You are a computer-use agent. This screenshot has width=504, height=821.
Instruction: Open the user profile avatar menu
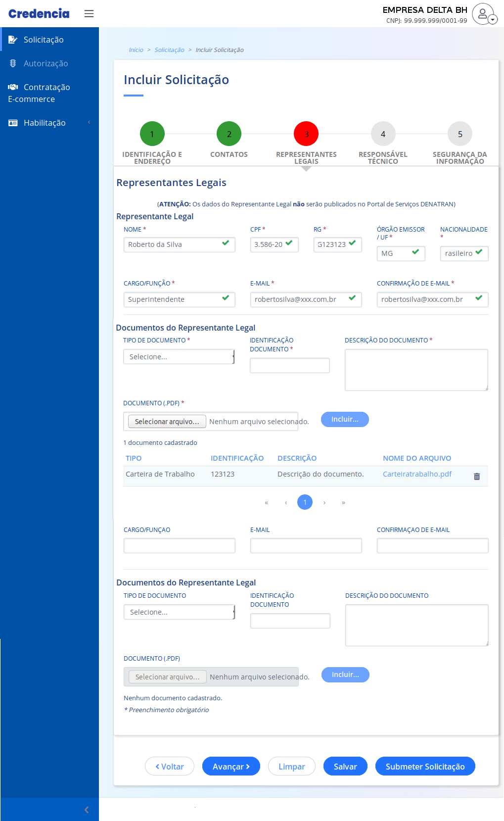(484, 13)
